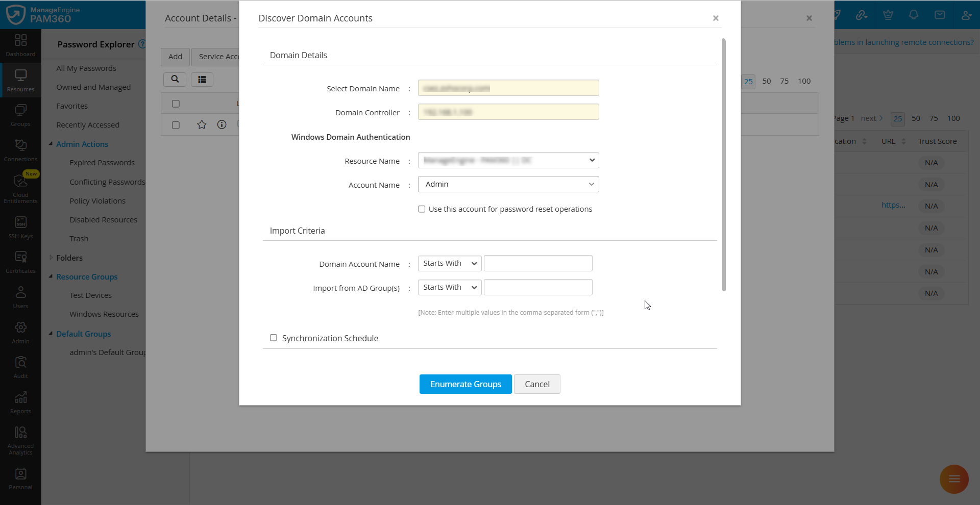980x505 pixels.
Task: Change Starts With for Domain Account Name
Action: point(449,263)
